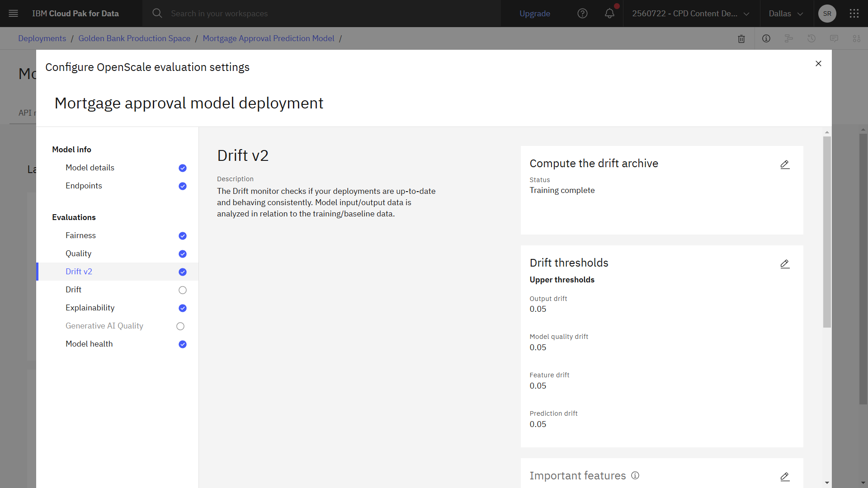
Task: Edit the Important features section
Action: click(x=785, y=477)
